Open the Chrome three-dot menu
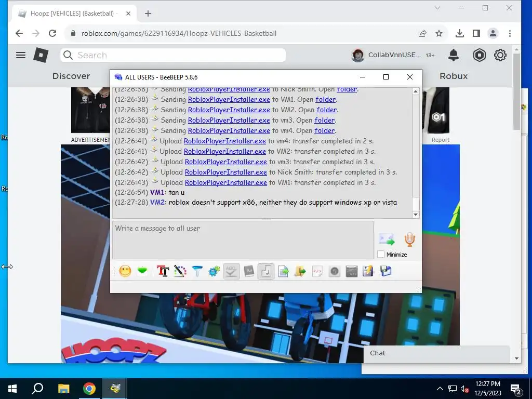The image size is (532, 399). click(510, 33)
